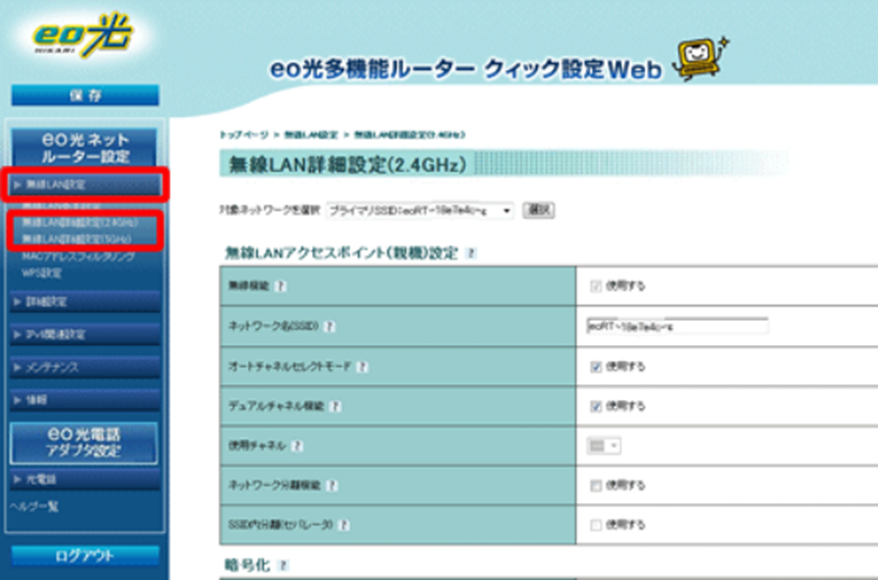Expand the メンテナンス sidebar section
Image resolution: width=878 pixels, height=580 pixels.
coord(85,368)
